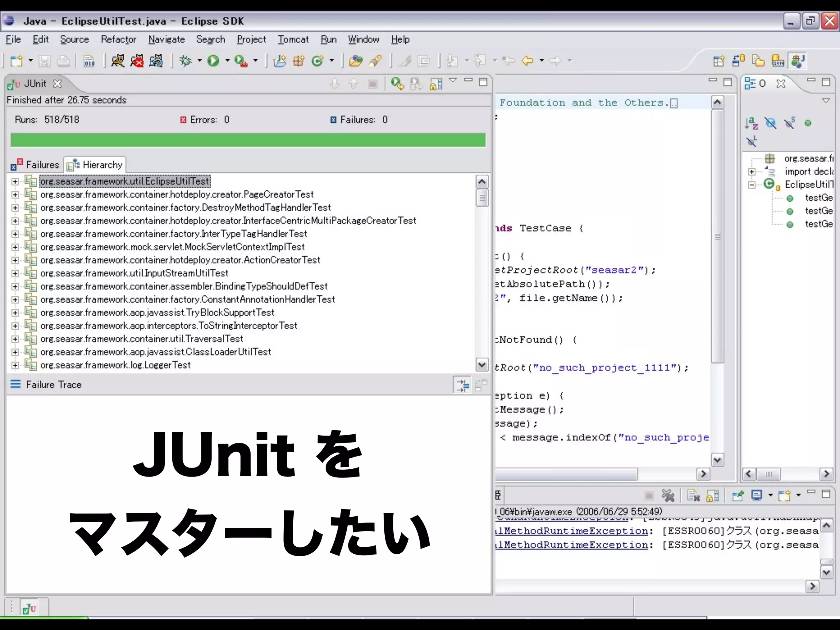
Task: Expand the DestroyMethodTagHandlerTest tree node
Action: [x=15, y=208]
